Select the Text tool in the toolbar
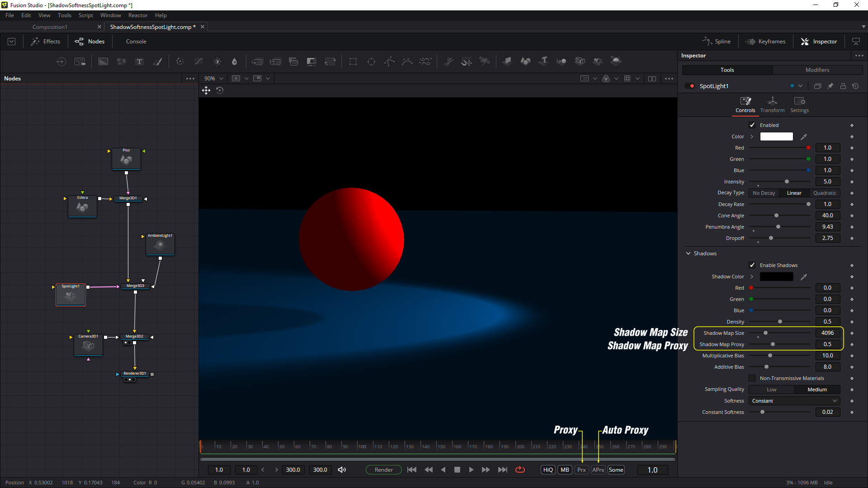The image size is (868, 488). [139, 61]
